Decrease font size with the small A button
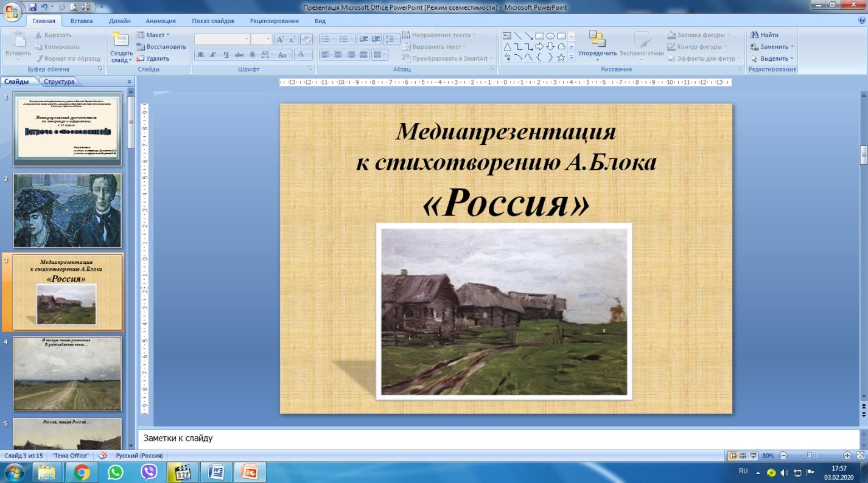The height and width of the screenshot is (483, 868). [x=293, y=39]
